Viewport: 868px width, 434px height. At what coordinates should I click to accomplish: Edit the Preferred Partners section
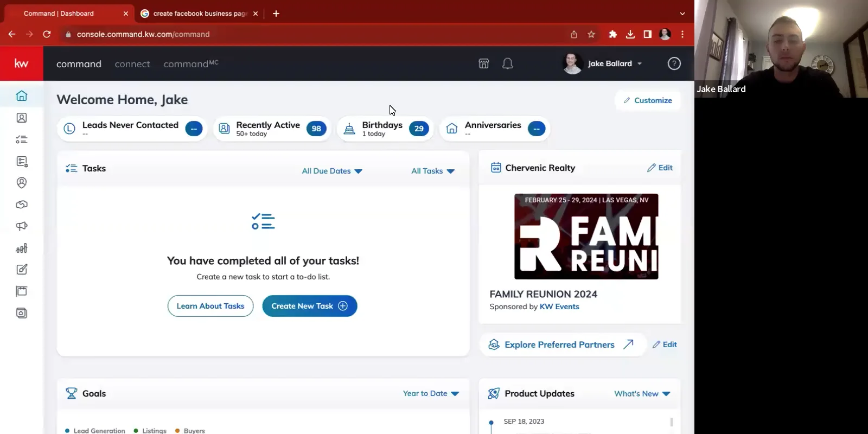pos(665,344)
